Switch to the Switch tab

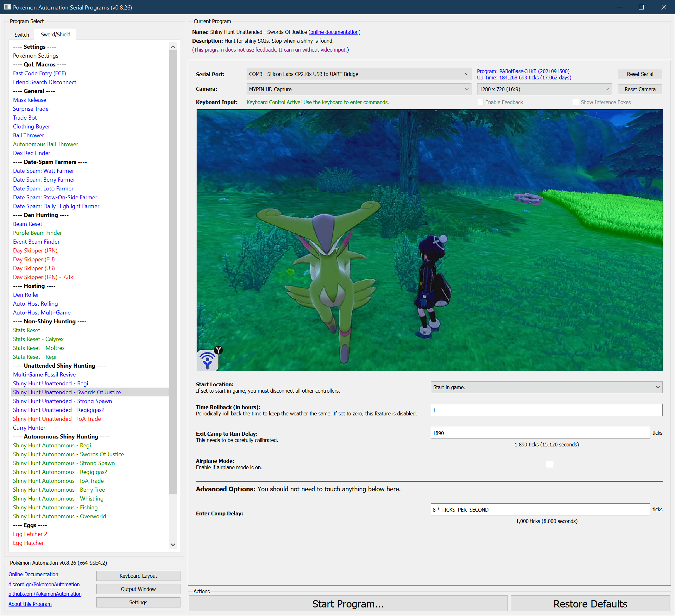22,35
